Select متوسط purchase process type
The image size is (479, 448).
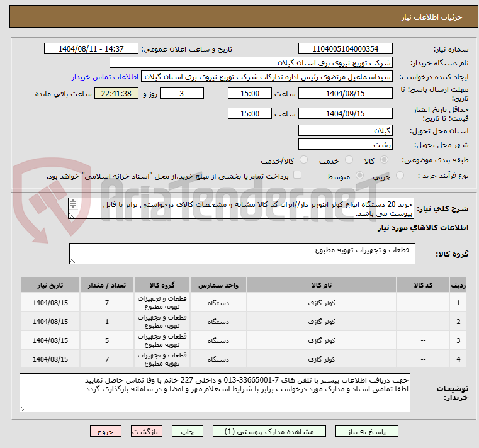[x=359, y=176]
